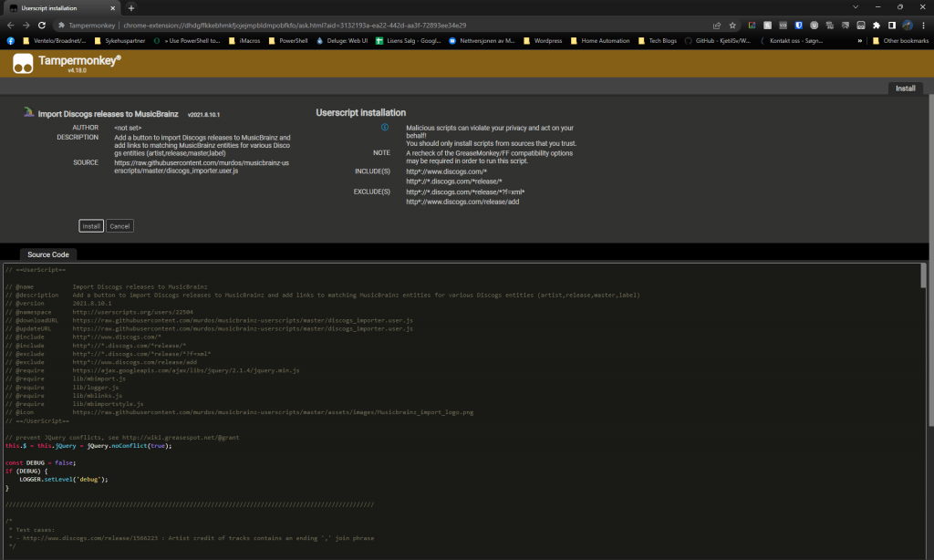Click the 'Import Discogs releases to MusicBrainz' title
This screenshot has height=560, width=934.
(108, 114)
